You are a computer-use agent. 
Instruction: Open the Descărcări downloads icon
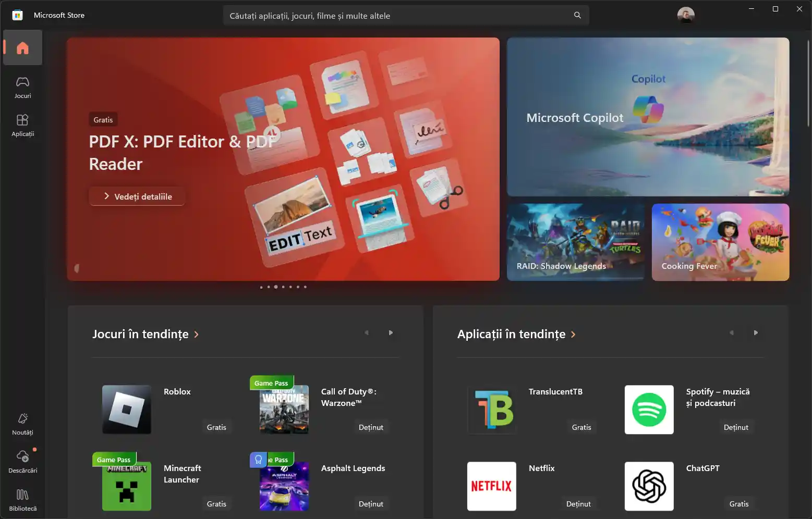coord(22,462)
